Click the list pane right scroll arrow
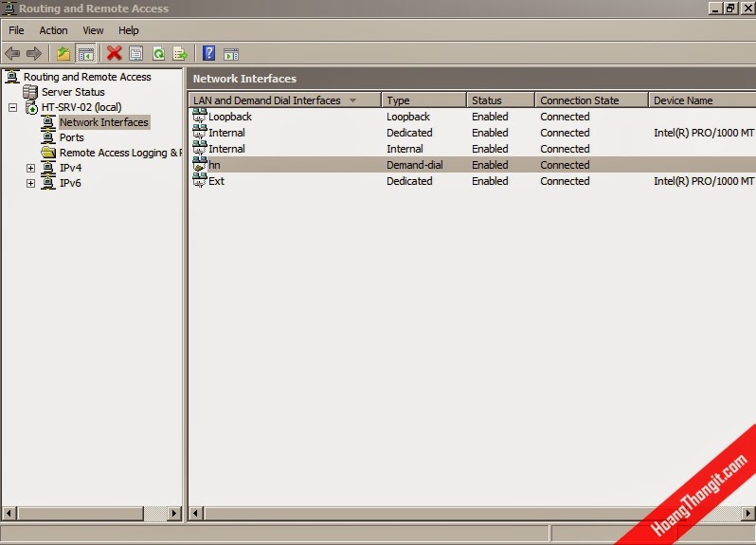The height and width of the screenshot is (545, 756). point(748,513)
